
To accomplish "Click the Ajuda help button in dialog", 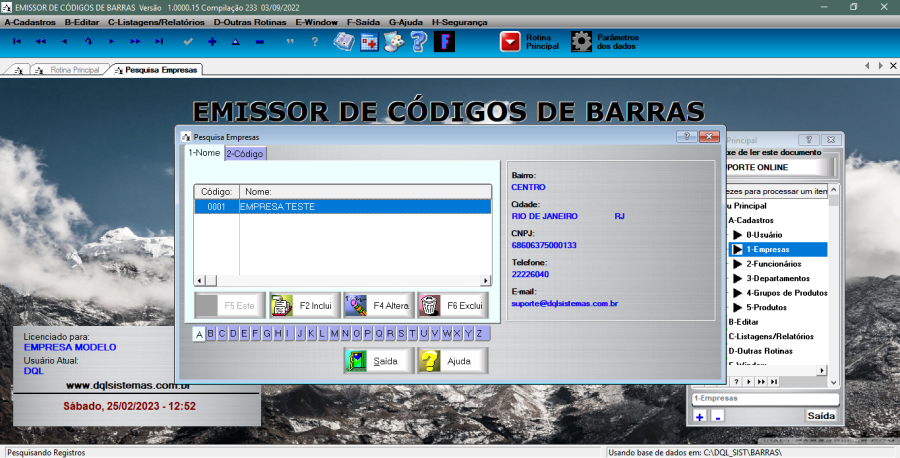I will (452, 361).
